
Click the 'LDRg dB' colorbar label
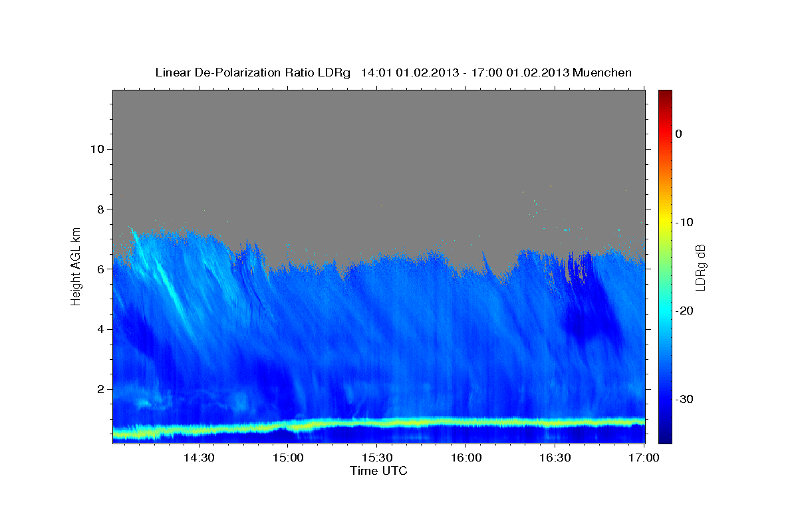click(700, 267)
